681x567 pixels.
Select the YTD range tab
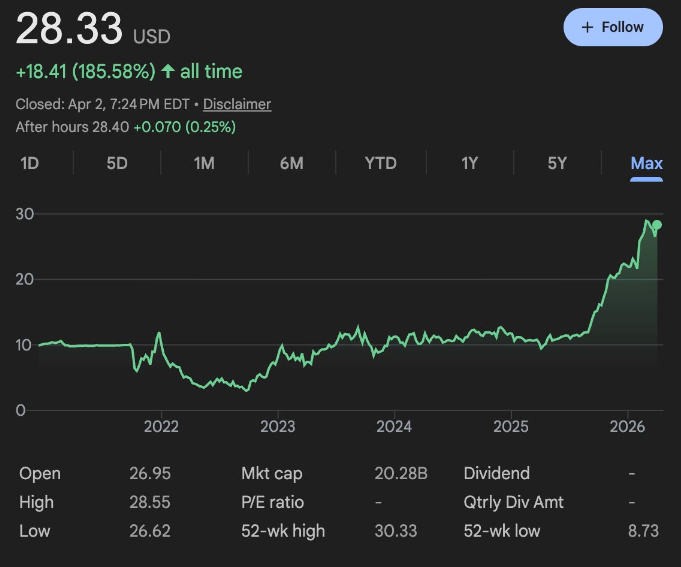(x=380, y=163)
